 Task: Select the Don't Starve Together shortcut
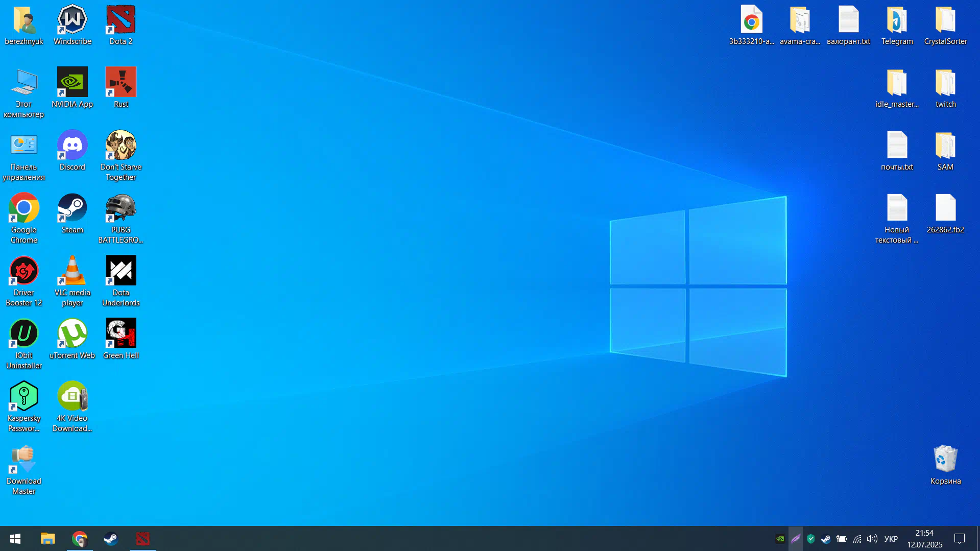(x=121, y=156)
